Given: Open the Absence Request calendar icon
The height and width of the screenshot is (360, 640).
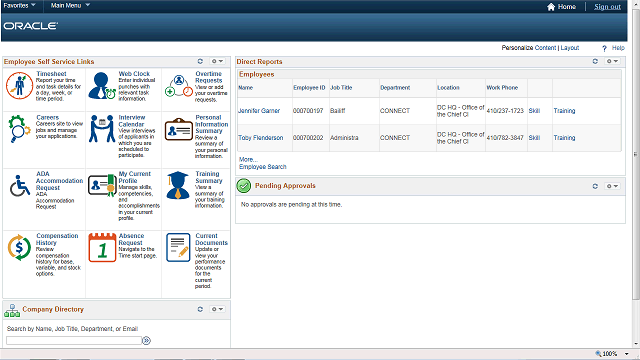Looking at the screenshot, I should (x=102, y=247).
